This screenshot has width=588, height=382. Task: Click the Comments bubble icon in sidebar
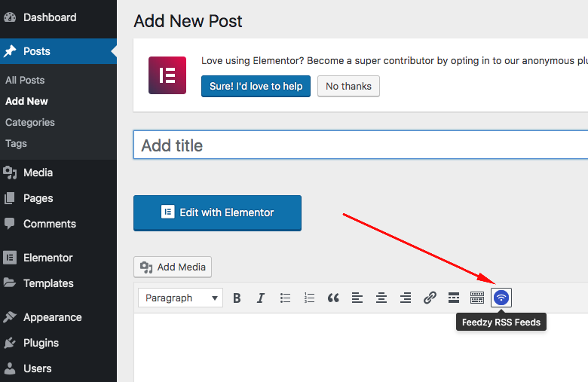click(x=9, y=224)
